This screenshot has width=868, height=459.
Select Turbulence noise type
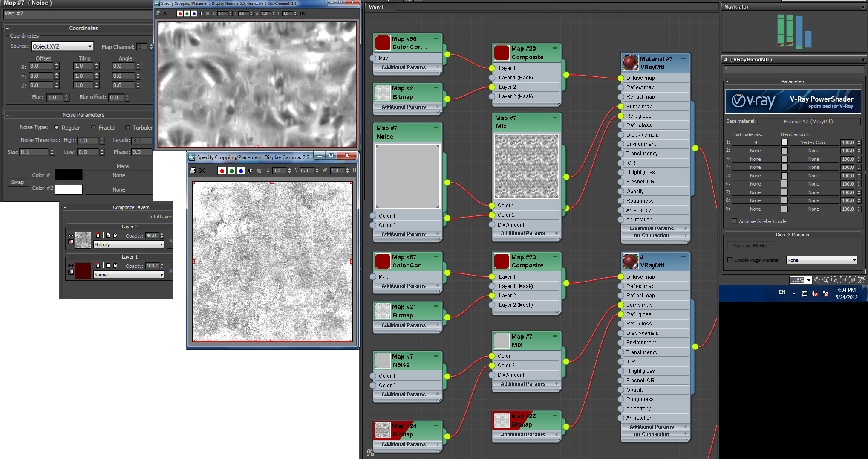pos(127,127)
